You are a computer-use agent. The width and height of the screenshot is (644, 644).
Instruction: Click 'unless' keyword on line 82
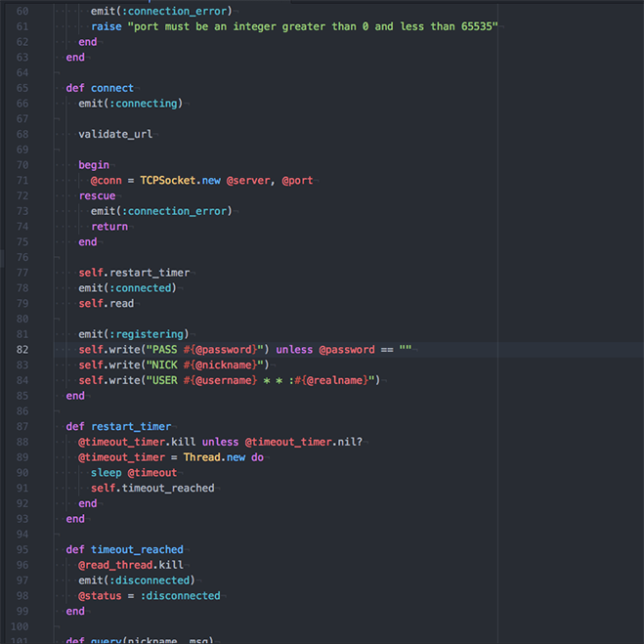pyautogui.click(x=294, y=350)
